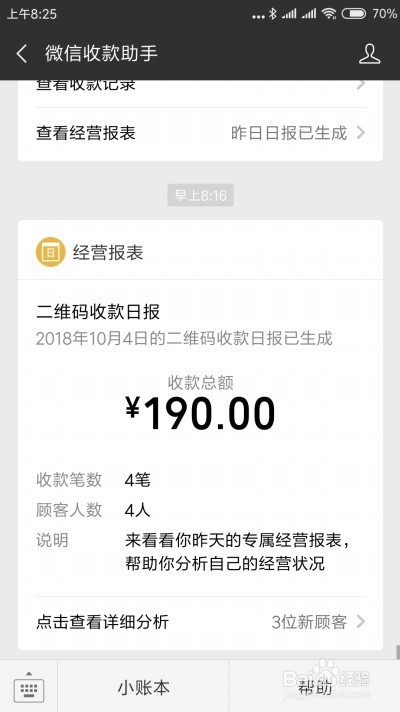Viewport: 400px width, 712px height.
Task: Open the 帮助 bottom menu
Action: pyautogui.click(x=315, y=687)
